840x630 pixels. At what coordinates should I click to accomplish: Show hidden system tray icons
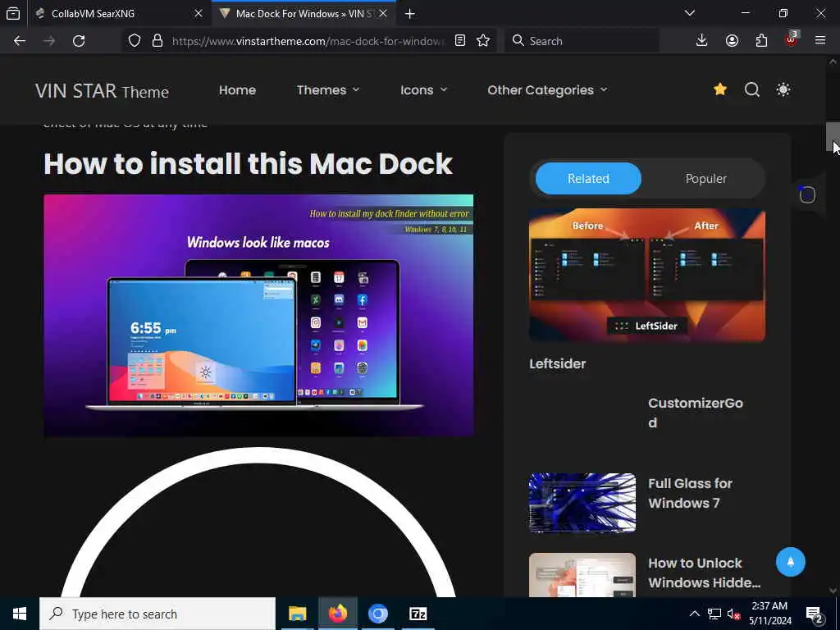pyautogui.click(x=694, y=614)
